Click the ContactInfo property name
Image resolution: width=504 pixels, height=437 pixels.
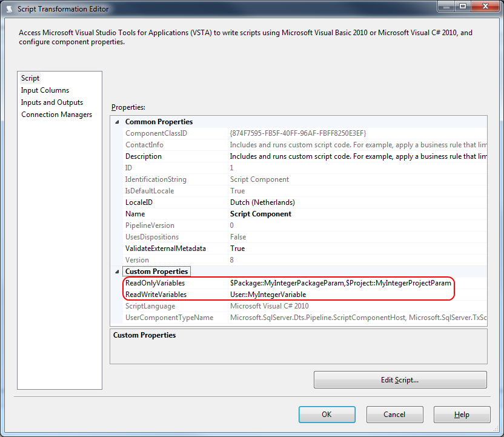(144, 145)
